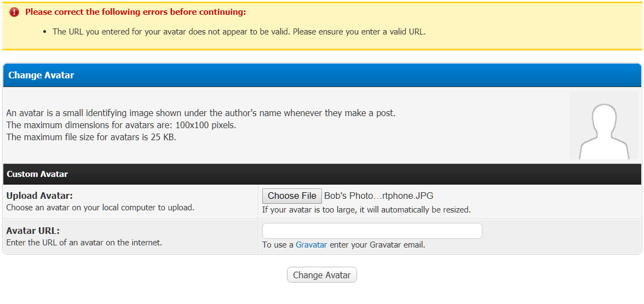Open the Gravatar link
This screenshot has height=304, width=644.
pyautogui.click(x=311, y=245)
